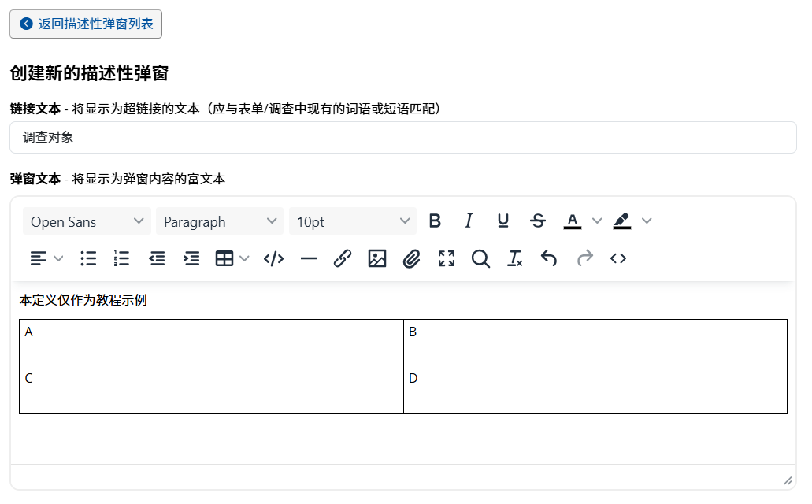
Task: Toggle italic formatting
Action: pyautogui.click(x=469, y=221)
